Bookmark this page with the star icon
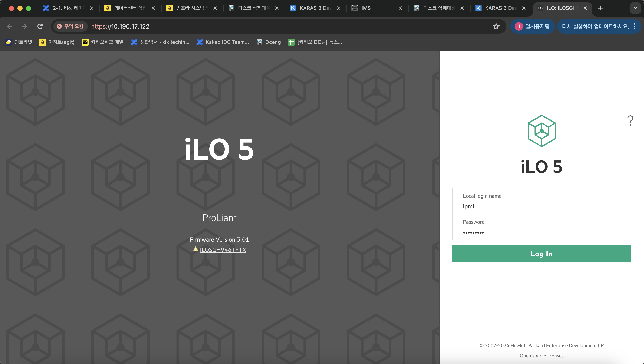This screenshot has width=644, height=364. click(496, 26)
